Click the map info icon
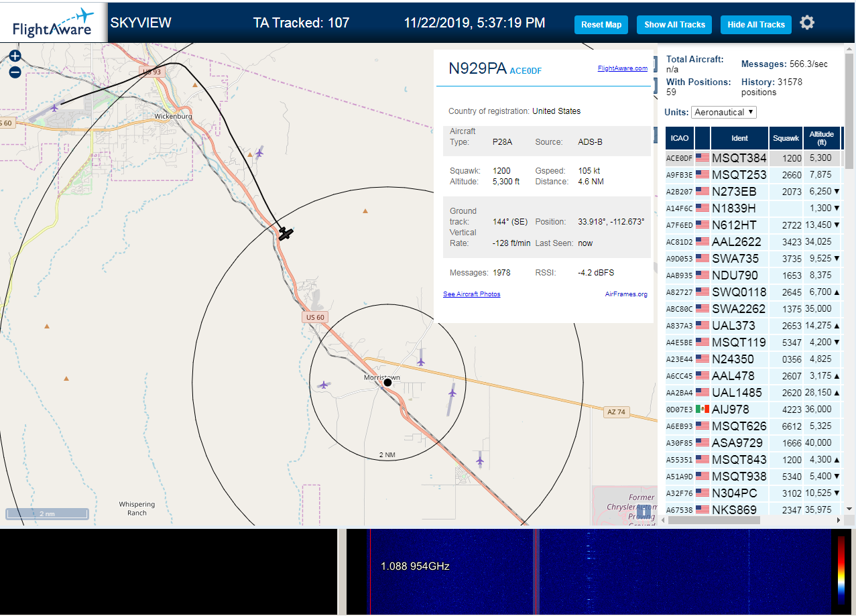This screenshot has width=856, height=616. click(644, 511)
